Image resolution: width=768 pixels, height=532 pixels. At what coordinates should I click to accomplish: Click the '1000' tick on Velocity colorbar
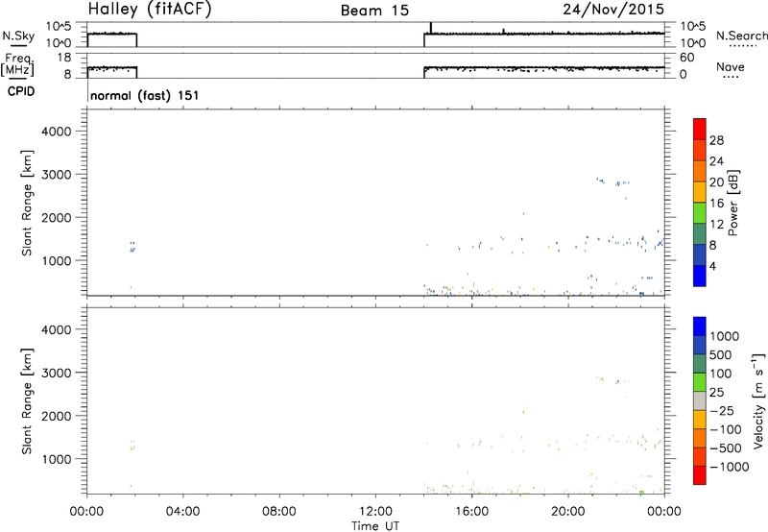tap(725, 336)
